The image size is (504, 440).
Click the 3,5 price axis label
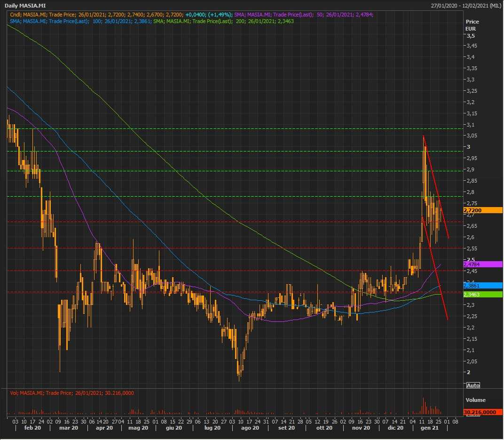coord(470,36)
